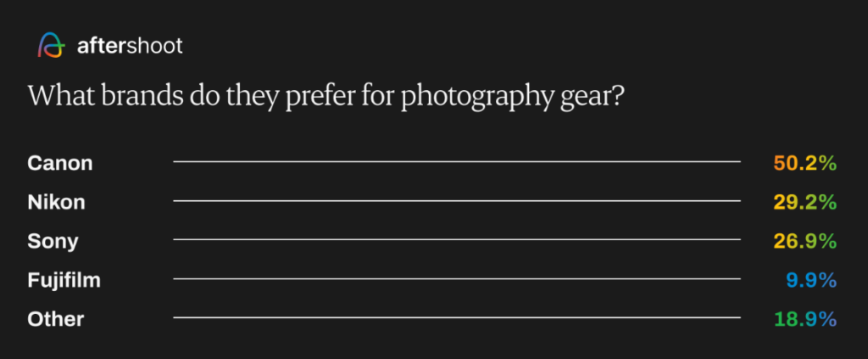The width and height of the screenshot is (868, 359).
Task: Click the Other category label
Action: [x=55, y=319]
